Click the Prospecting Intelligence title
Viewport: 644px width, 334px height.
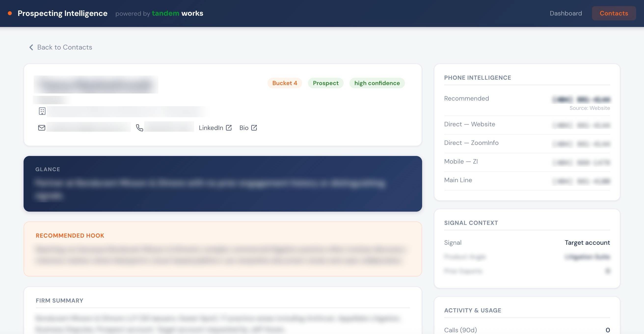point(63,13)
